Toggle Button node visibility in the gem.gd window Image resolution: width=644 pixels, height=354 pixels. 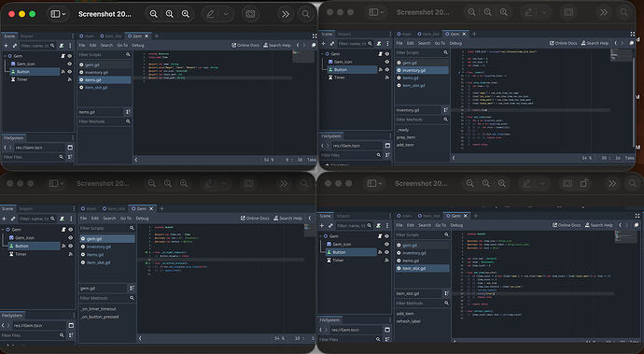pyautogui.click(x=70, y=246)
